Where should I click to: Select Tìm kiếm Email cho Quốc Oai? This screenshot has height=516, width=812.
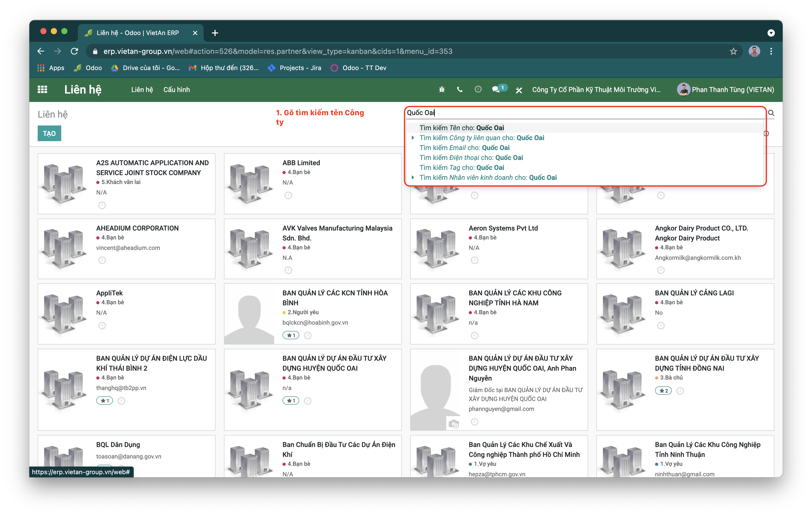[x=464, y=148]
